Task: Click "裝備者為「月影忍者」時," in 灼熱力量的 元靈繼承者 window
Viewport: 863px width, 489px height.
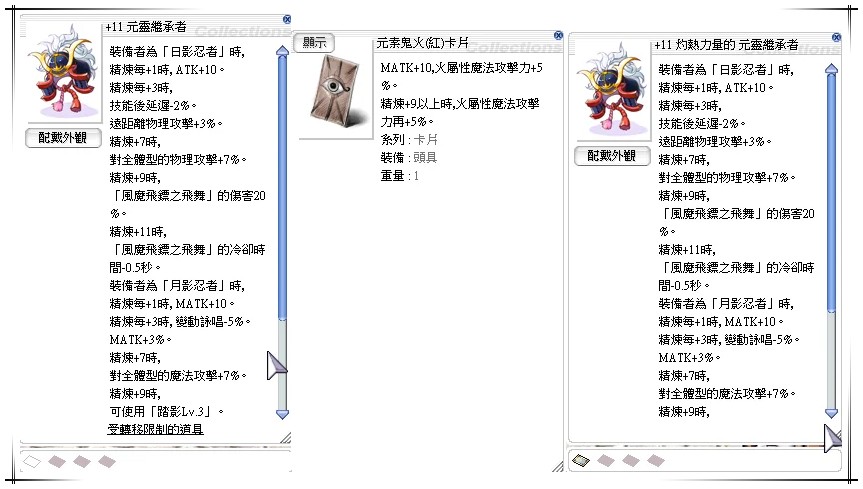Action: (727, 303)
